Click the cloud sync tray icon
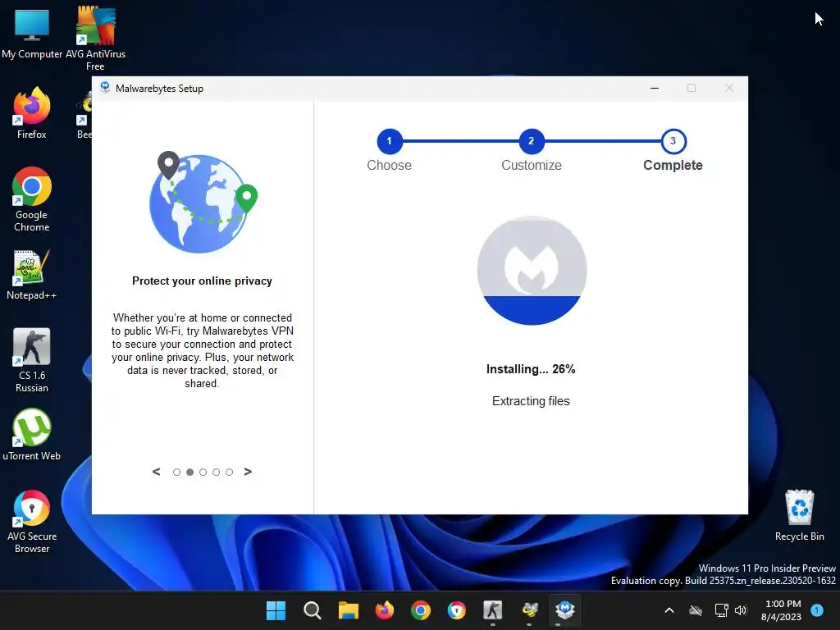This screenshot has height=630, width=840. click(x=696, y=610)
